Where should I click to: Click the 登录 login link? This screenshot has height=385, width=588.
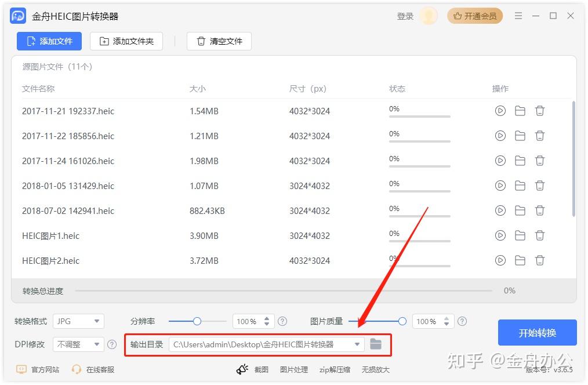coord(405,16)
